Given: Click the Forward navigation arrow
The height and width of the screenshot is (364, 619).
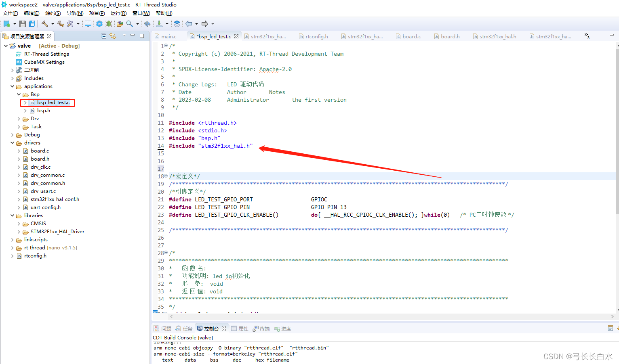Looking at the screenshot, I should click(x=205, y=24).
